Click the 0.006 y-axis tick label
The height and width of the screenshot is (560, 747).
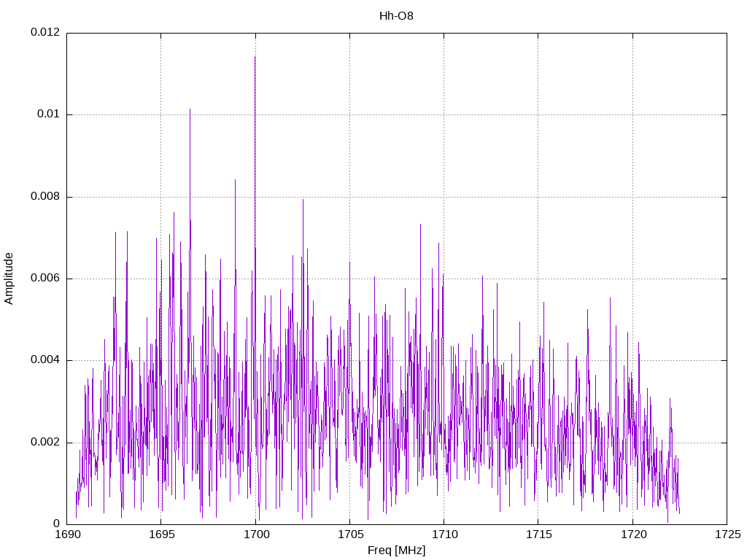[45, 279]
